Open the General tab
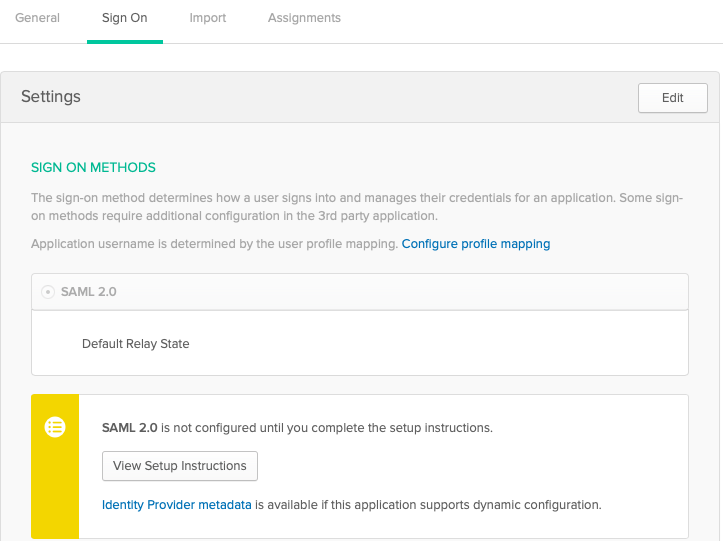Viewport: 723px width, 541px height. tap(37, 18)
